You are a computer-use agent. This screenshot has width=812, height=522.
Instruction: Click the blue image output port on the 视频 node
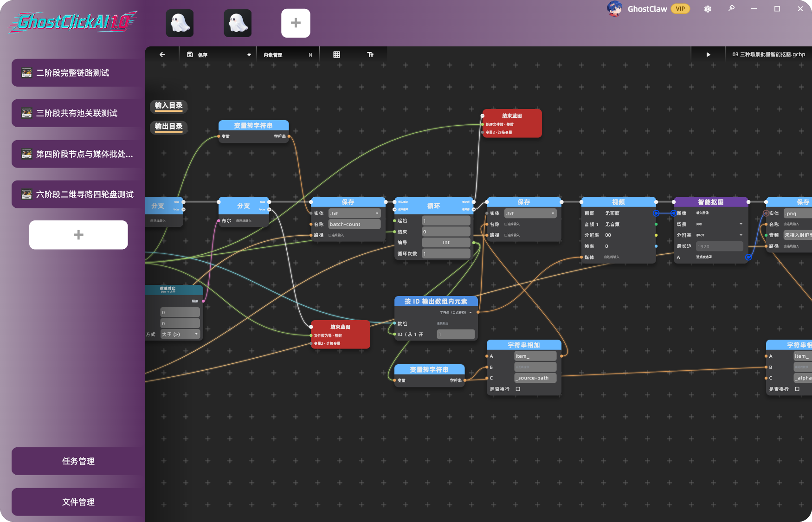(x=656, y=213)
